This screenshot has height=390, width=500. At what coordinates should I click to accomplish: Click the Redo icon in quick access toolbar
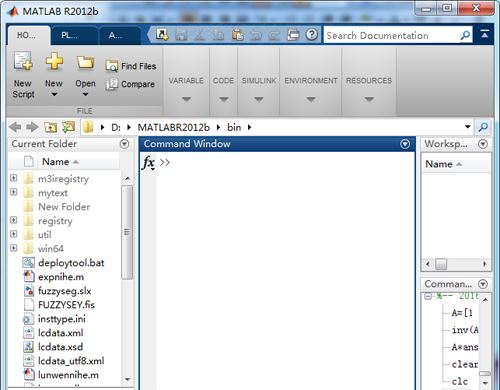click(x=274, y=35)
